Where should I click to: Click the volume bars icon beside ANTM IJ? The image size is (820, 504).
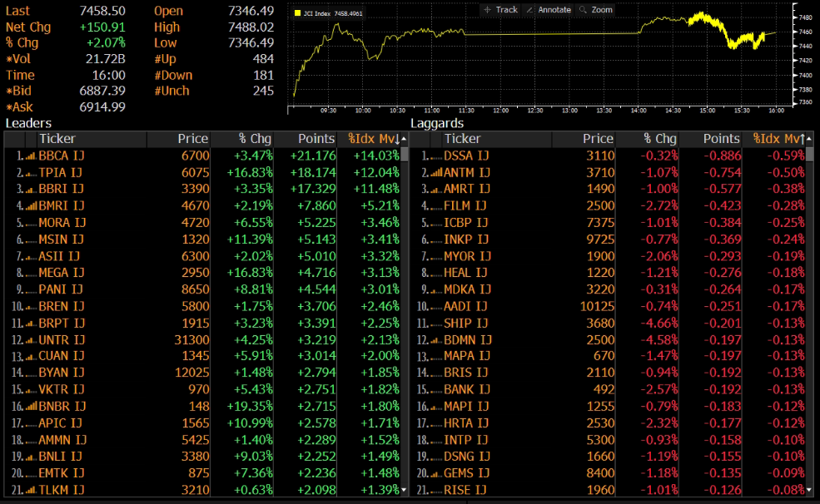coord(437,172)
